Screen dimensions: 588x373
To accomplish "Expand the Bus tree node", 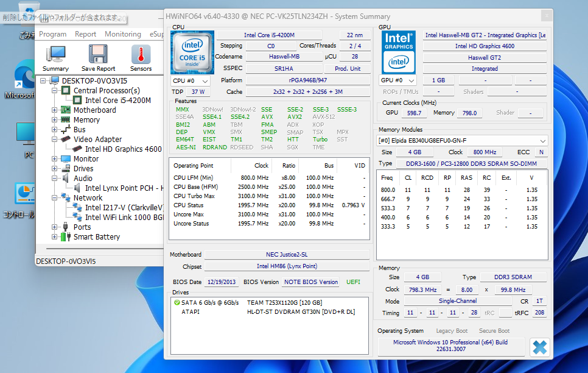I will point(54,129).
